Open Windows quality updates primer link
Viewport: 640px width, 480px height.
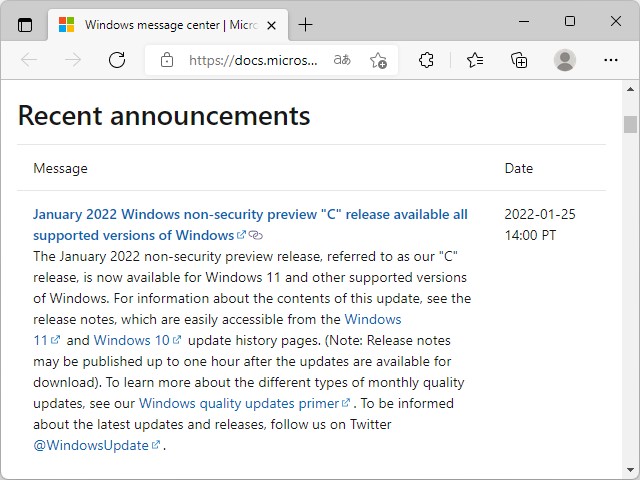point(244,403)
